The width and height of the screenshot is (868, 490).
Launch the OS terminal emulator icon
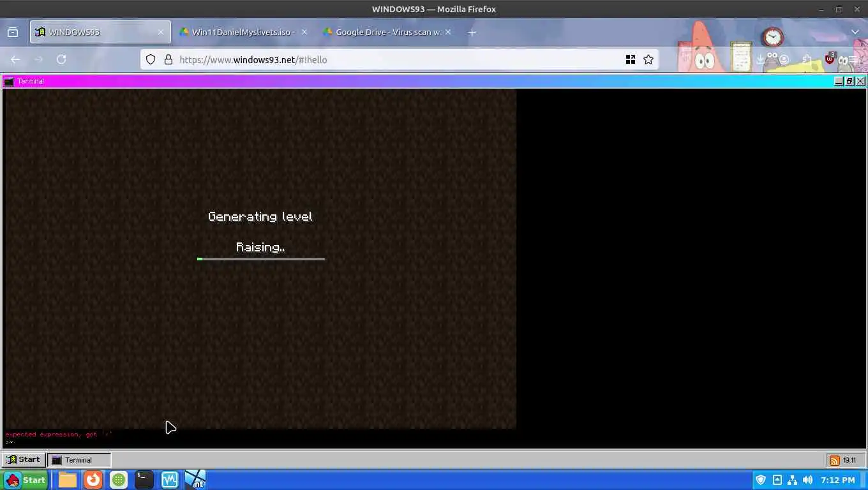(x=144, y=480)
